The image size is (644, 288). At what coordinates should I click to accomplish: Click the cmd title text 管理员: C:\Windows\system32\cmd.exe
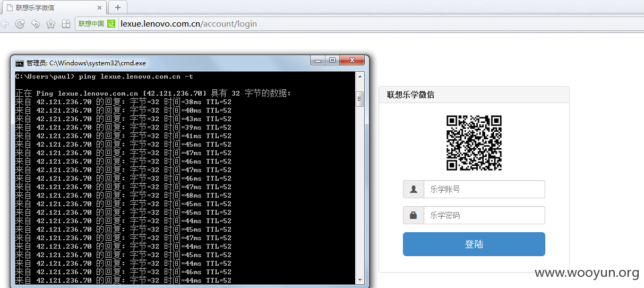tap(86, 63)
